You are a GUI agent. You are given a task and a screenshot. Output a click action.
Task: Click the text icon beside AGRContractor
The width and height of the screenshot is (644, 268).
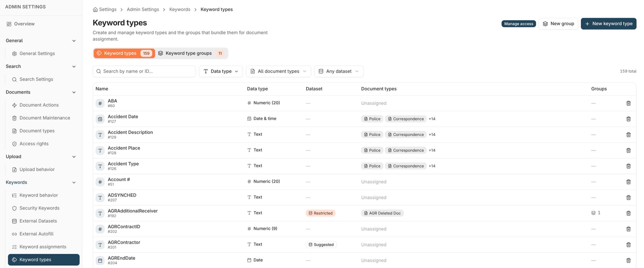(100, 245)
